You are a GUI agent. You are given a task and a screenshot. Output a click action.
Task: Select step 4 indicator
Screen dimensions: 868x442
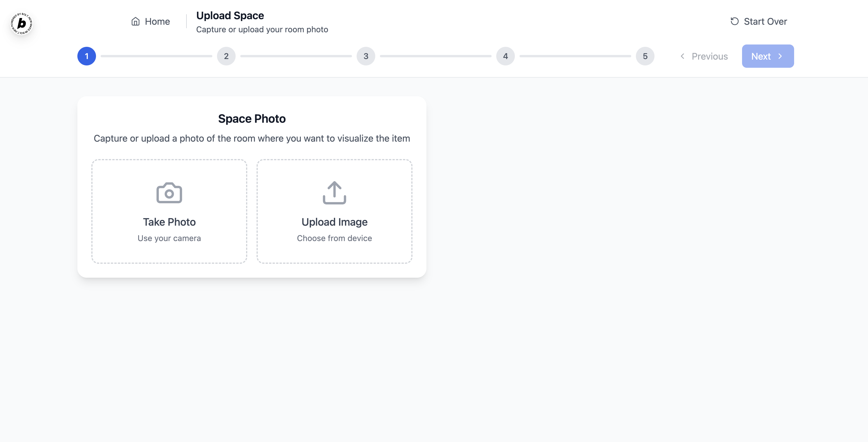click(505, 56)
